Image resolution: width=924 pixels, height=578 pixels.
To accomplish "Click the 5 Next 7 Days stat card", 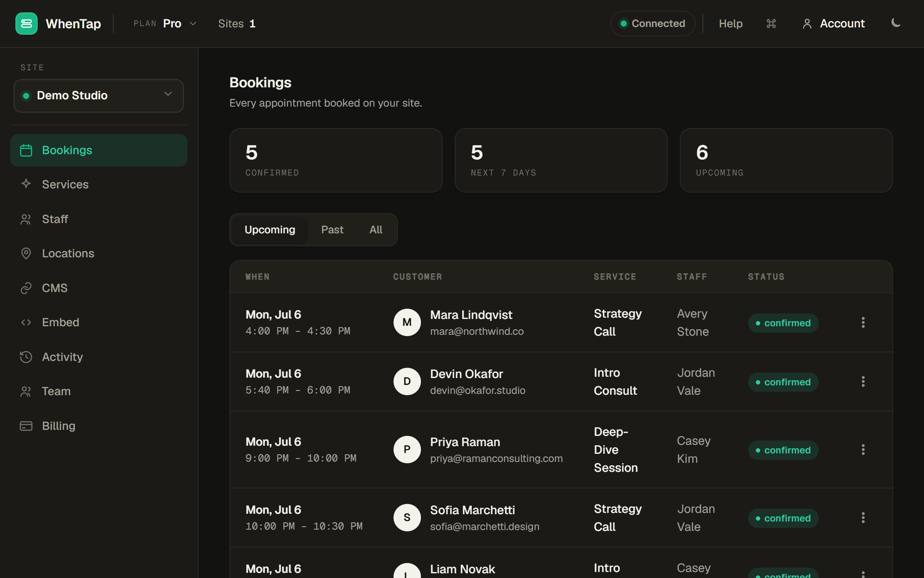I will coord(561,161).
